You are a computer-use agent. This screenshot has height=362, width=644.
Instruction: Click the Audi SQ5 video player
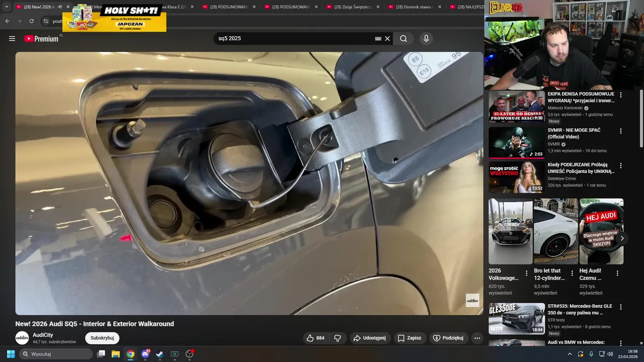249,184
